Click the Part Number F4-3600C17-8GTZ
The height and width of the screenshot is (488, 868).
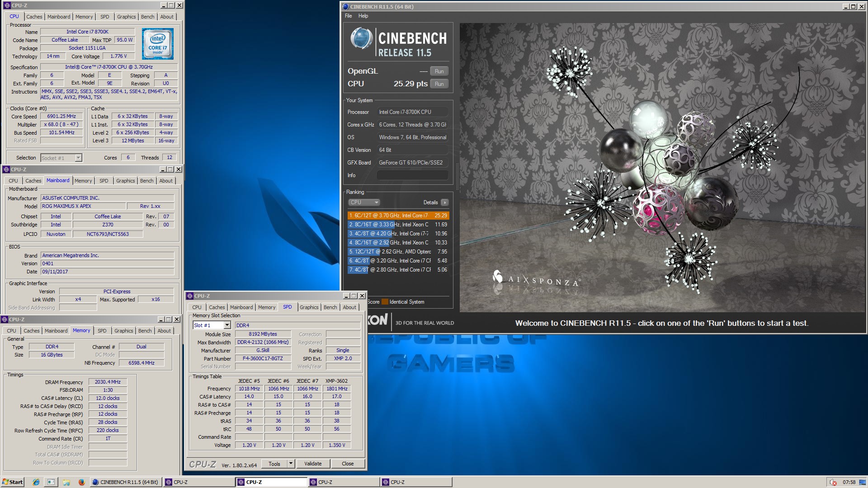263,358
